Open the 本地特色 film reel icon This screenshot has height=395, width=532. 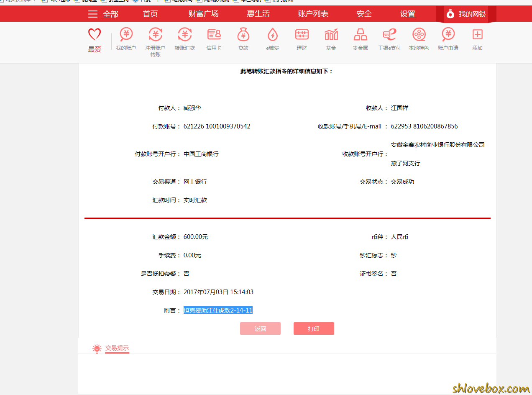[x=419, y=34]
